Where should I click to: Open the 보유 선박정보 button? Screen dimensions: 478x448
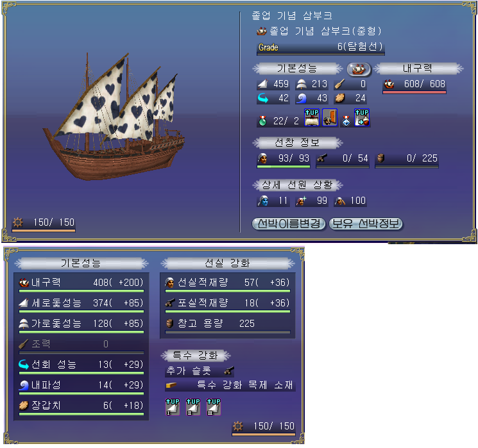pyautogui.click(x=366, y=224)
